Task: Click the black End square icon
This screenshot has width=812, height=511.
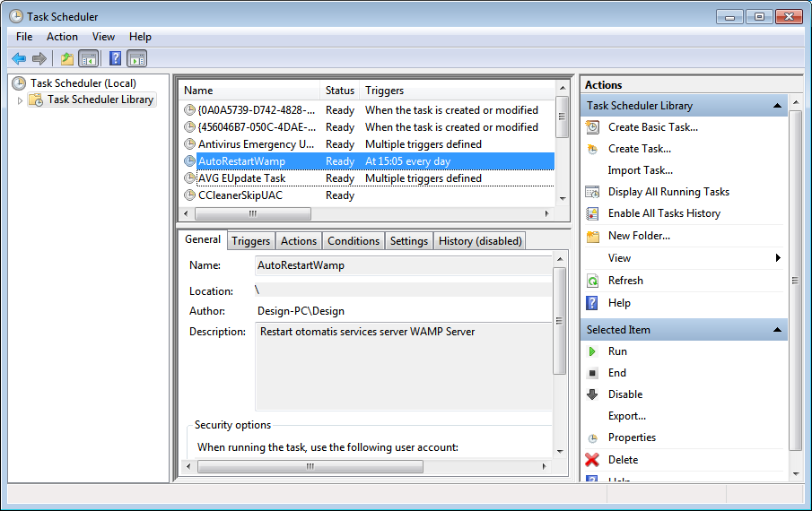Action: click(x=592, y=373)
